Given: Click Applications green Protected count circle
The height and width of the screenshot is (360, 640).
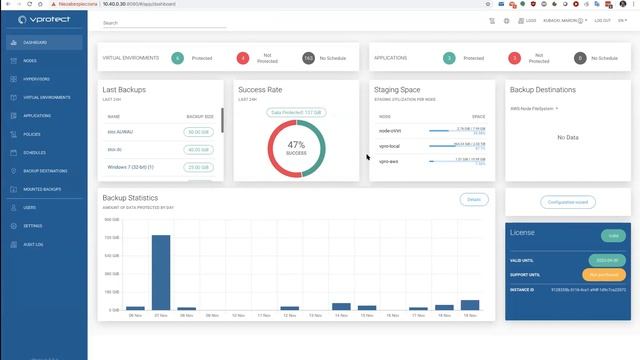Looking at the screenshot, I should [x=449, y=58].
